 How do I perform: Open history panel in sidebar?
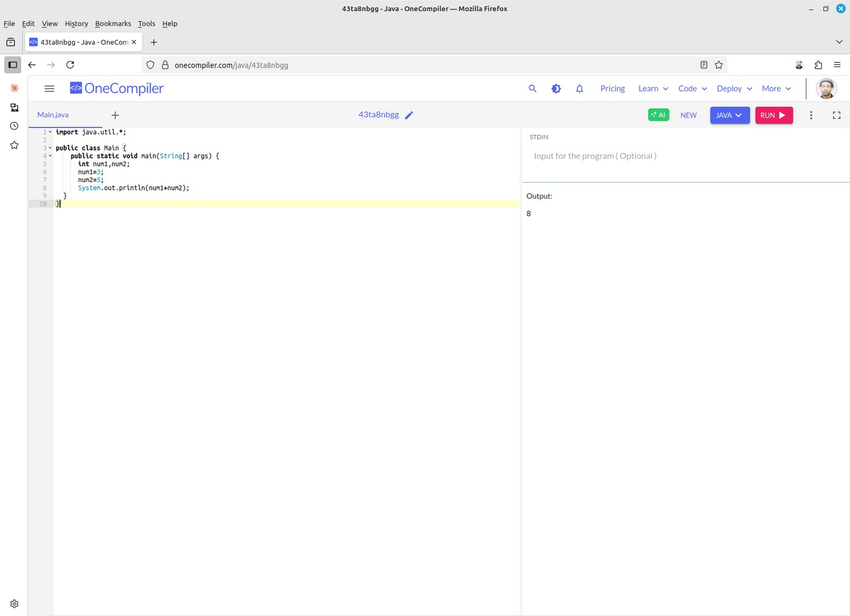tap(14, 126)
